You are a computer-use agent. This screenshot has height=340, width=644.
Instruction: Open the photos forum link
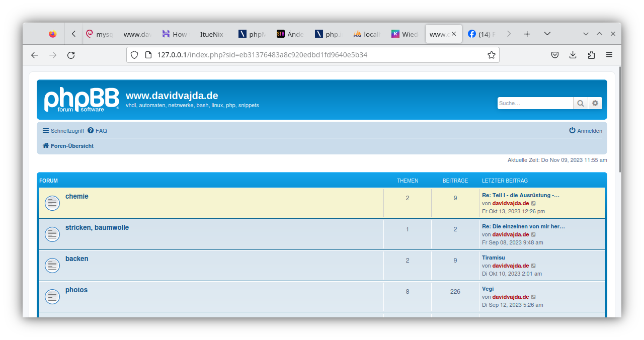(76, 290)
